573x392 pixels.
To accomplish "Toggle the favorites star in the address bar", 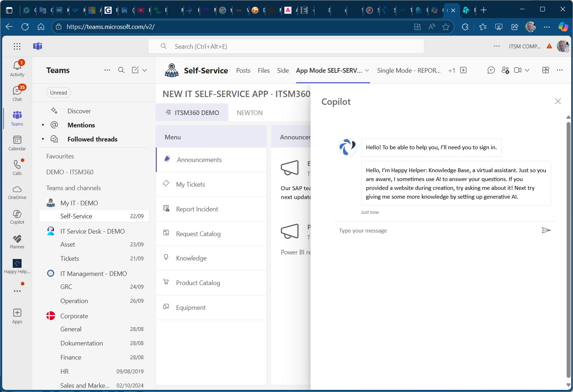I will tap(446, 27).
